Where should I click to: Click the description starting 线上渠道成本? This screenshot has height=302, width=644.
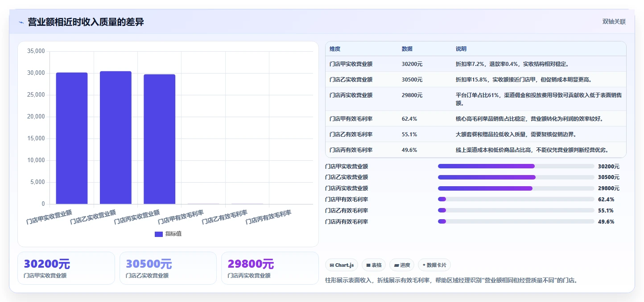click(x=532, y=150)
